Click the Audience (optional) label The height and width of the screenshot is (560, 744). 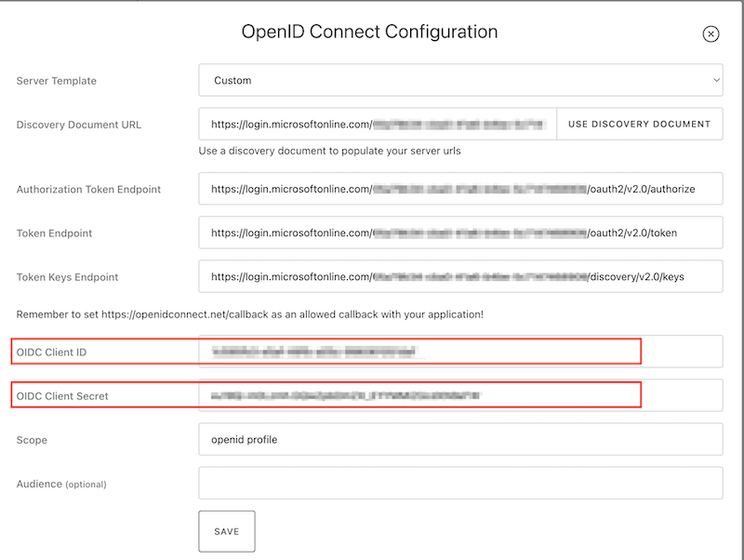pos(61,484)
